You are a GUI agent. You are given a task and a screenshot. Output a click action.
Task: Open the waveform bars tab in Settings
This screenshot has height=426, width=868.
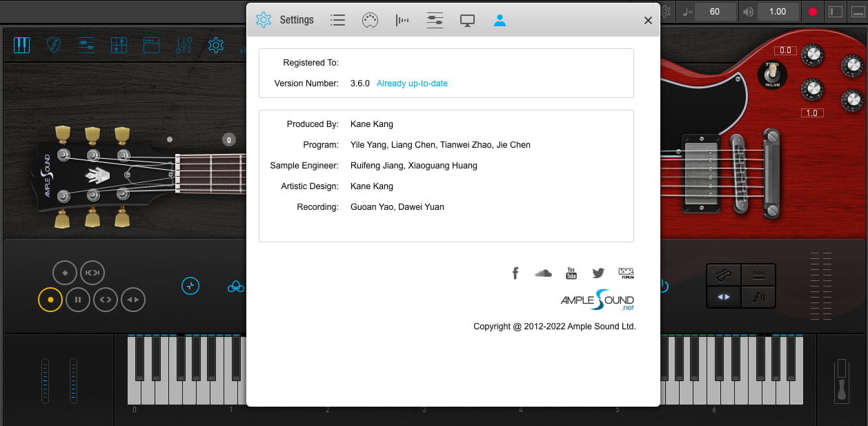pos(402,20)
